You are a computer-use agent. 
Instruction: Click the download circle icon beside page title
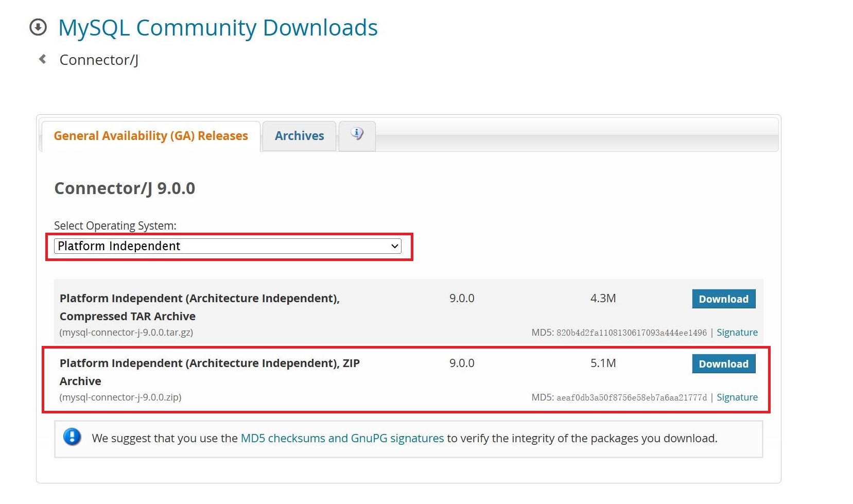click(38, 27)
